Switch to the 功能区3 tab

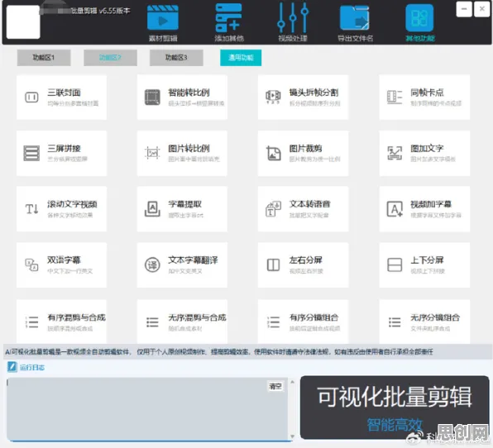point(176,58)
